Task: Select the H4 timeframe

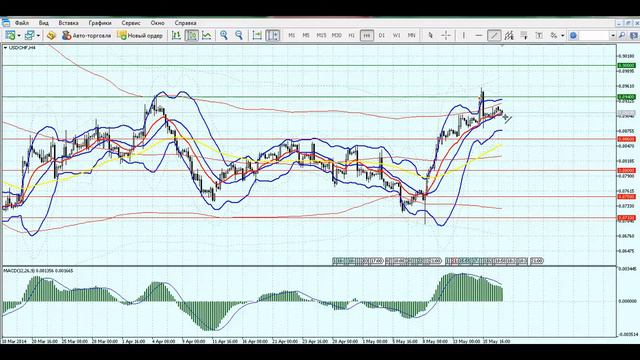Action: [367, 36]
